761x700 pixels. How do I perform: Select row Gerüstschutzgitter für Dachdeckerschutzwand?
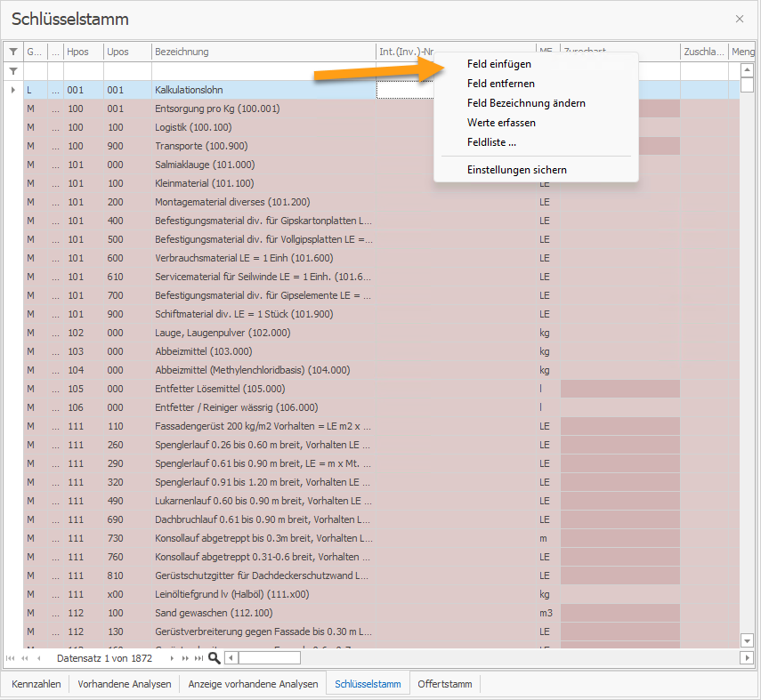point(382,575)
